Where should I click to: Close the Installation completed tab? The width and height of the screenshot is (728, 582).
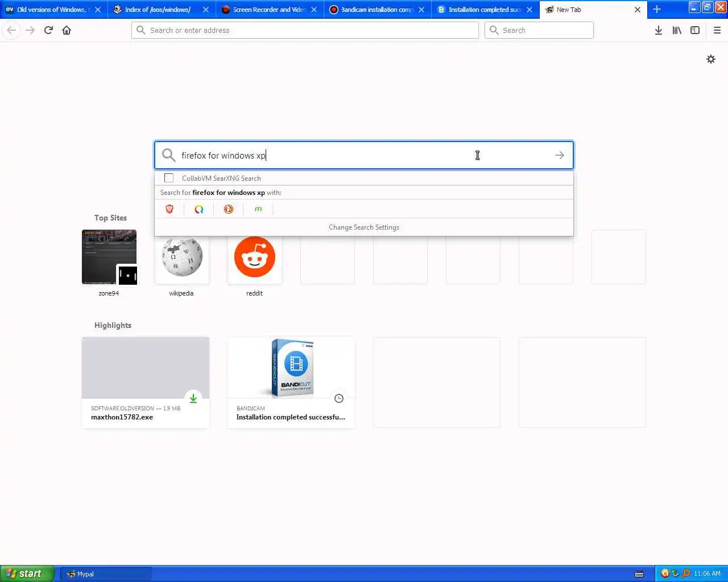pos(530,10)
